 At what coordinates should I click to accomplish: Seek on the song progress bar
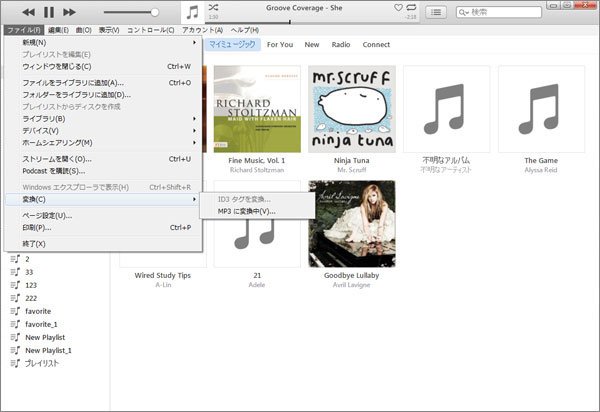pos(313,22)
